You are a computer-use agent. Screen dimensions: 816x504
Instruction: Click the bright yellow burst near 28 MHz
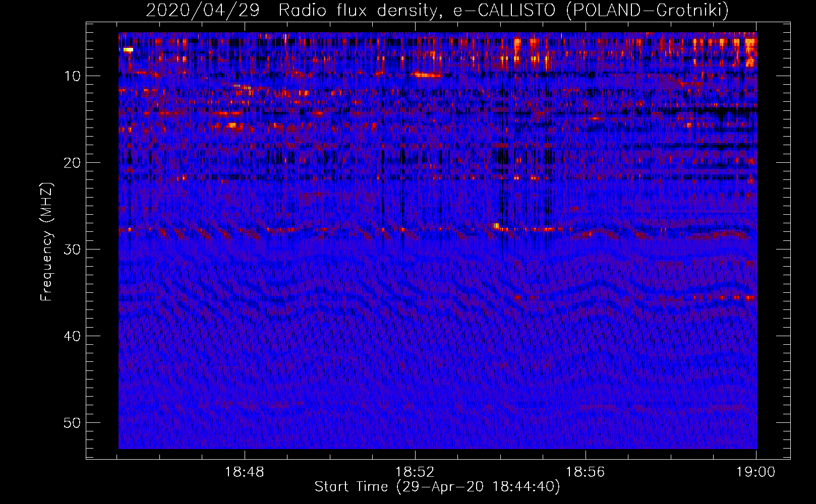pos(496,226)
